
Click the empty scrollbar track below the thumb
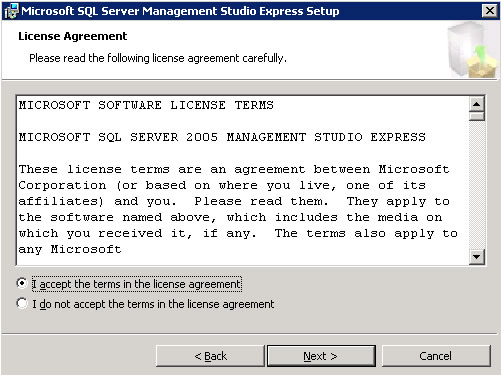(476, 184)
